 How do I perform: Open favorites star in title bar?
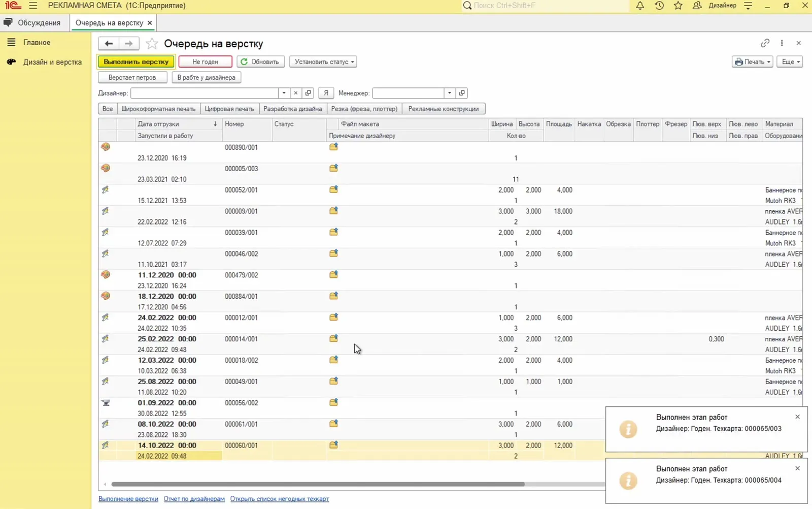[x=678, y=6]
